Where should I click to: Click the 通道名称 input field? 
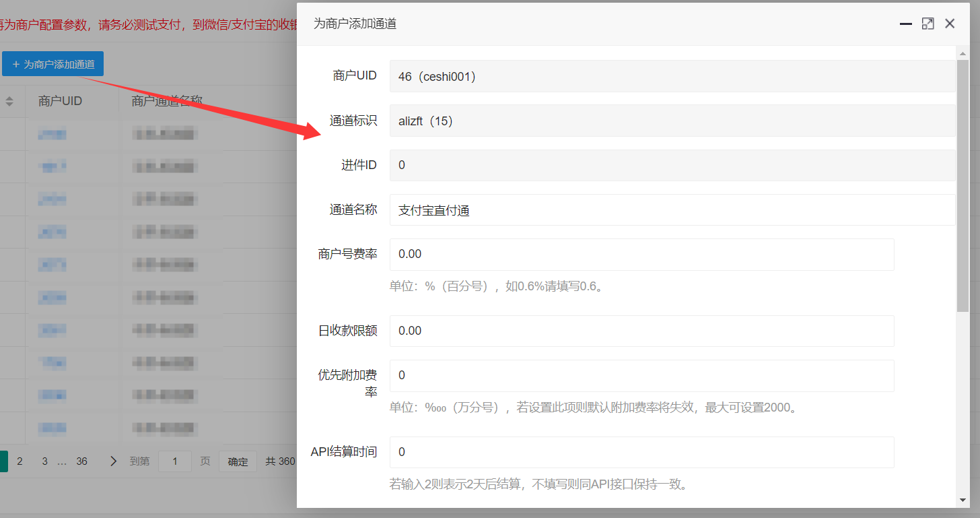point(672,210)
